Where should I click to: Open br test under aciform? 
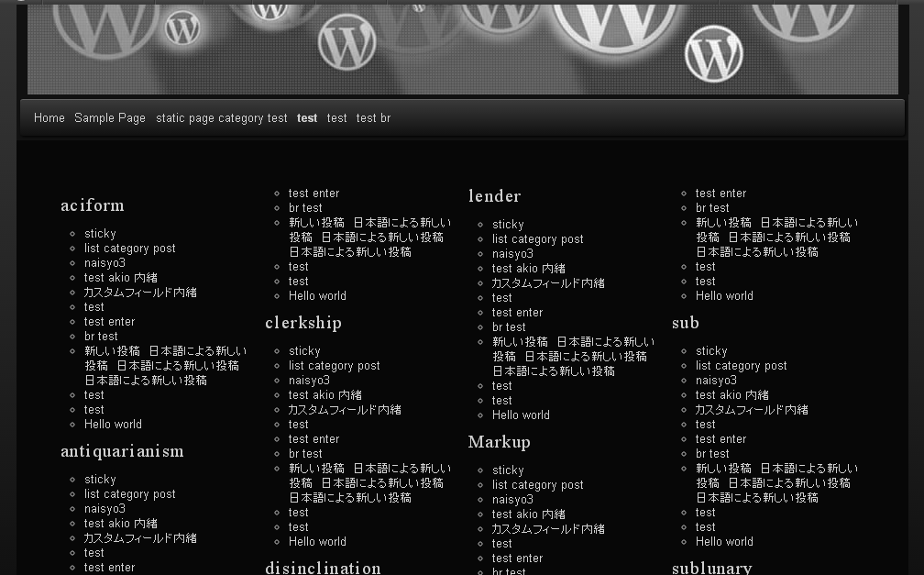(x=101, y=337)
